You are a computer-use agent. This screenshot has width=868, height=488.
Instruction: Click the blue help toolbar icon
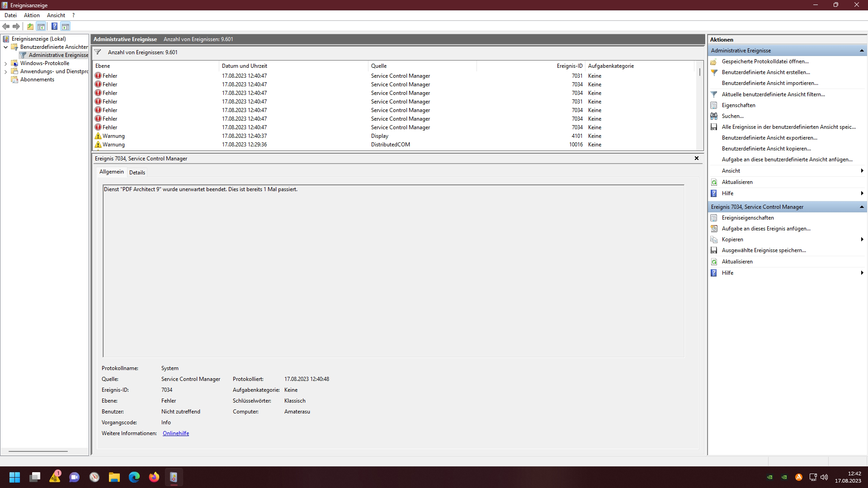(x=54, y=26)
